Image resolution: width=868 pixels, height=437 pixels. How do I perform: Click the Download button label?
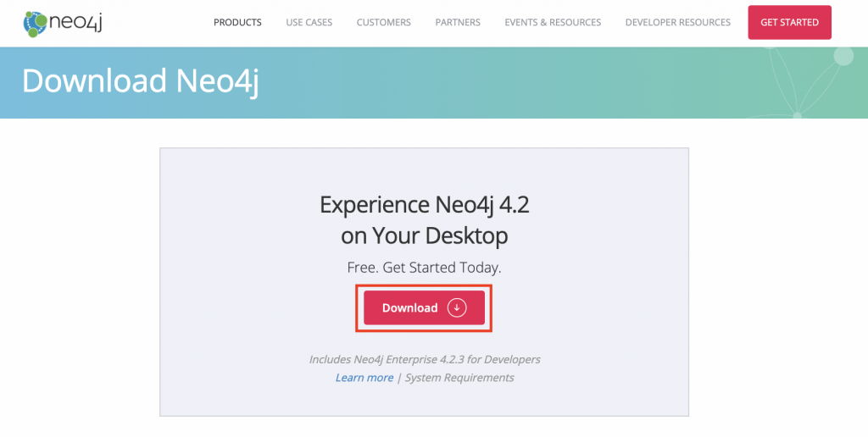(x=409, y=308)
